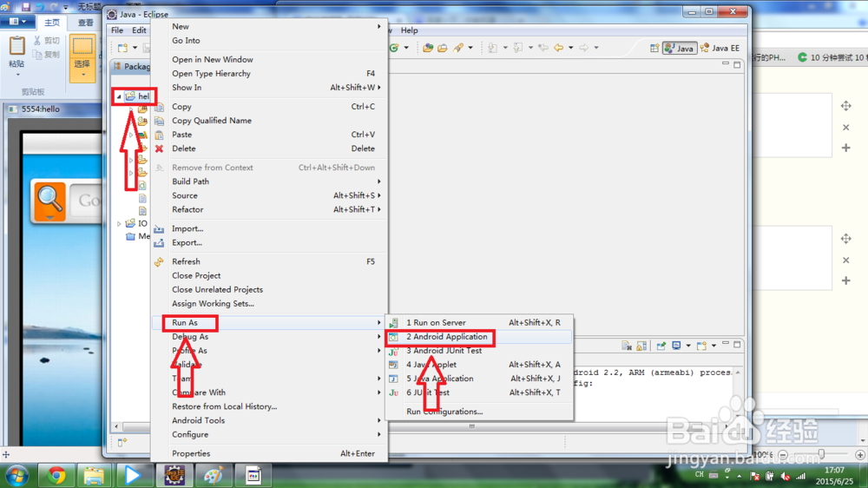Click the Paint copy (复制) button
The width and height of the screenshot is (868, 488).
coord(47,55)
